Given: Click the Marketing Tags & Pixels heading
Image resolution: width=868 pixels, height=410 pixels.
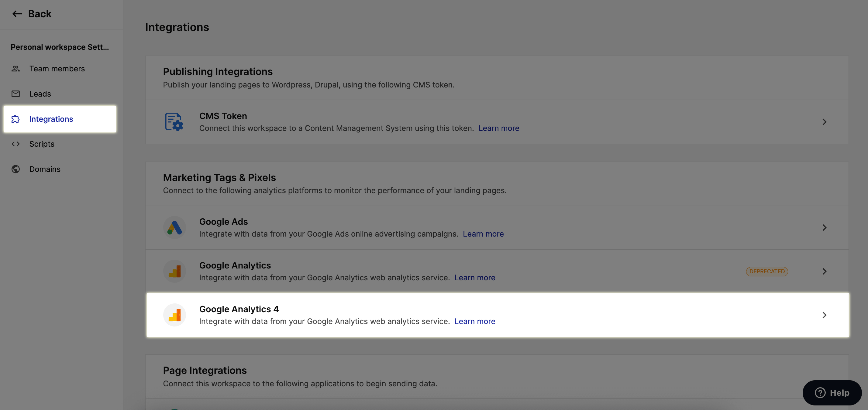Looking at the screenshot, I should tap(219, 178).
